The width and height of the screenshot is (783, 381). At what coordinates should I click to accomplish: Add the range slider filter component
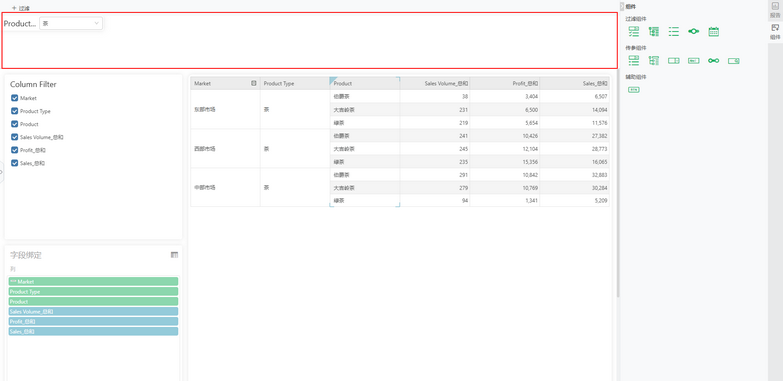[694, 31]
